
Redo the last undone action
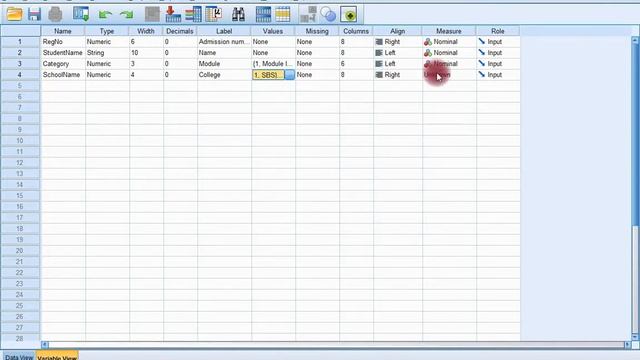pyautogui.click(x=126, y=15)
